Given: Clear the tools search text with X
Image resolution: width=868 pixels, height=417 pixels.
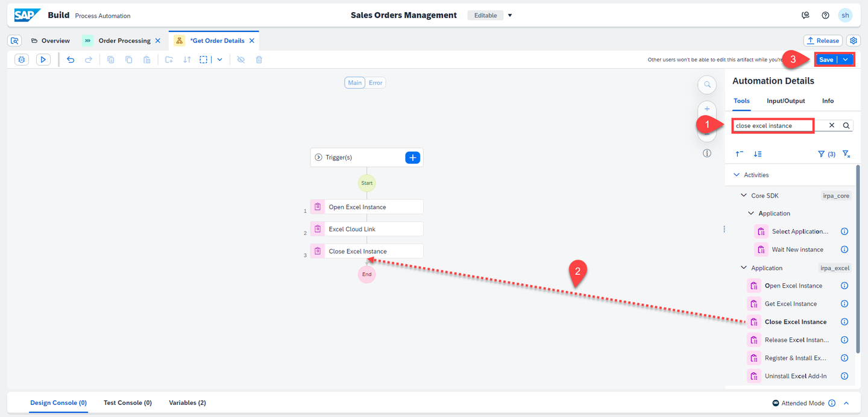Looking at the screenshot, I should click(x=832, y=125).
